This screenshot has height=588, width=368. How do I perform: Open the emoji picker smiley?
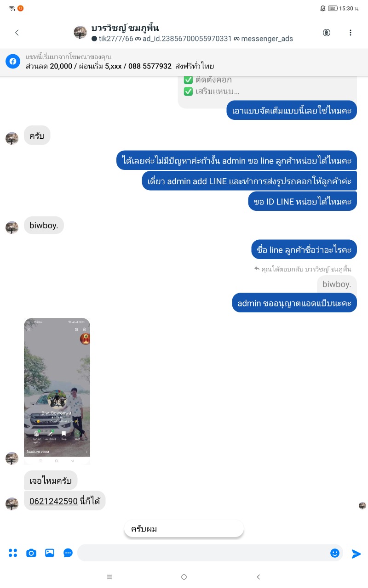pos(335,553)
